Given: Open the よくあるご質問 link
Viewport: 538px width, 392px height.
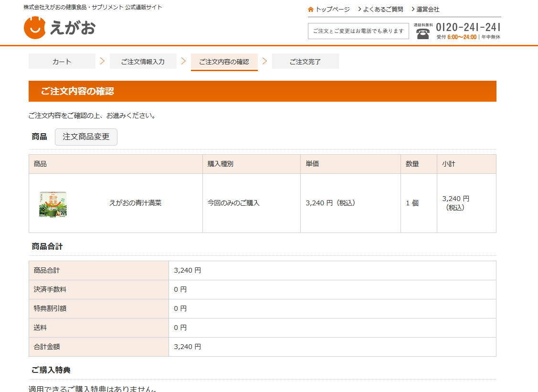Looking at the screenshot, I should [383, 9].
